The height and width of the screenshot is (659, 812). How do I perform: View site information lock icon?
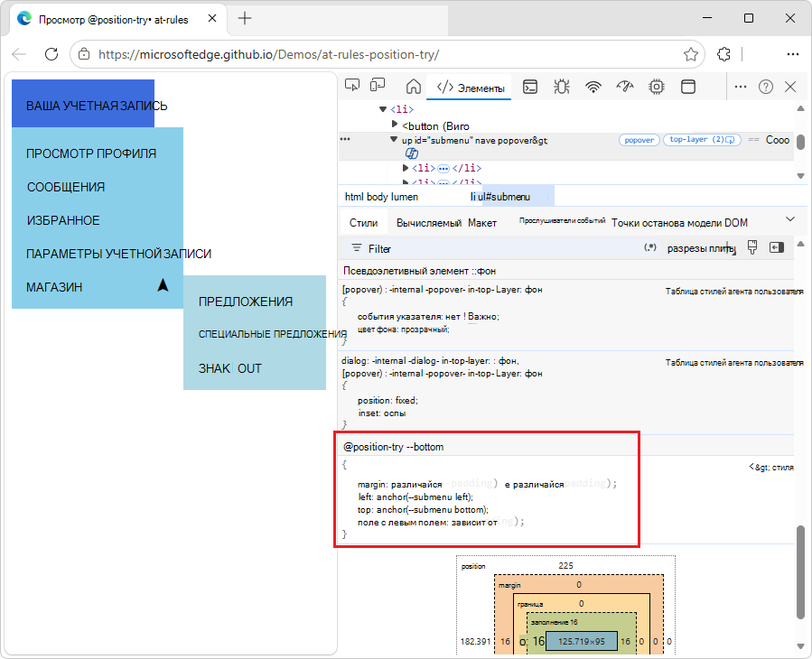84,54
